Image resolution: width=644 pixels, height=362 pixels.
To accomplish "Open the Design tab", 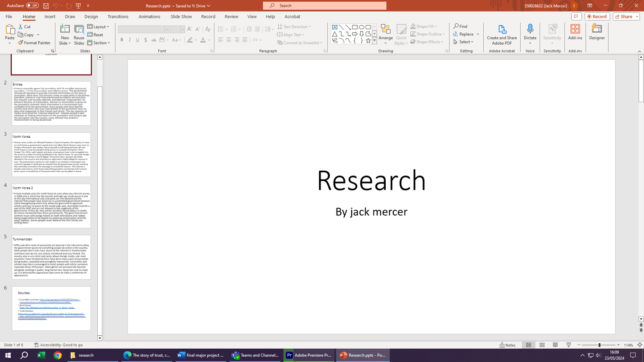I will (91, 17).
